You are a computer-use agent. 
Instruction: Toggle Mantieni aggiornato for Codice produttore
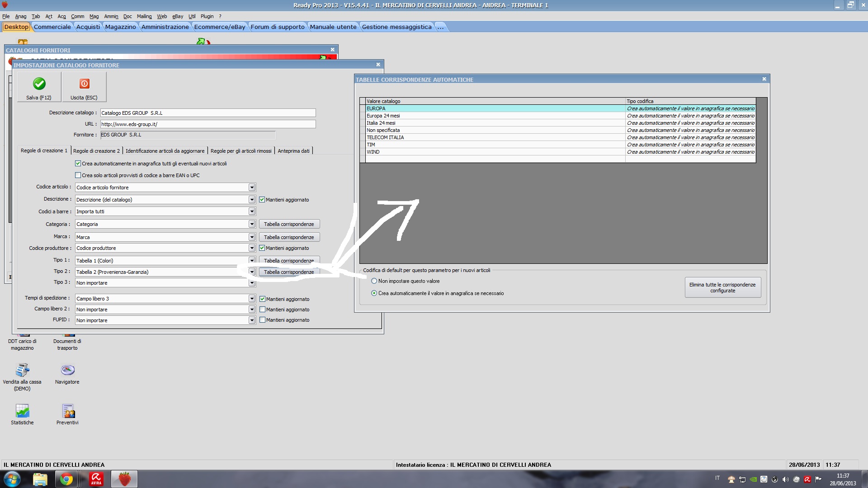point(262,248)
